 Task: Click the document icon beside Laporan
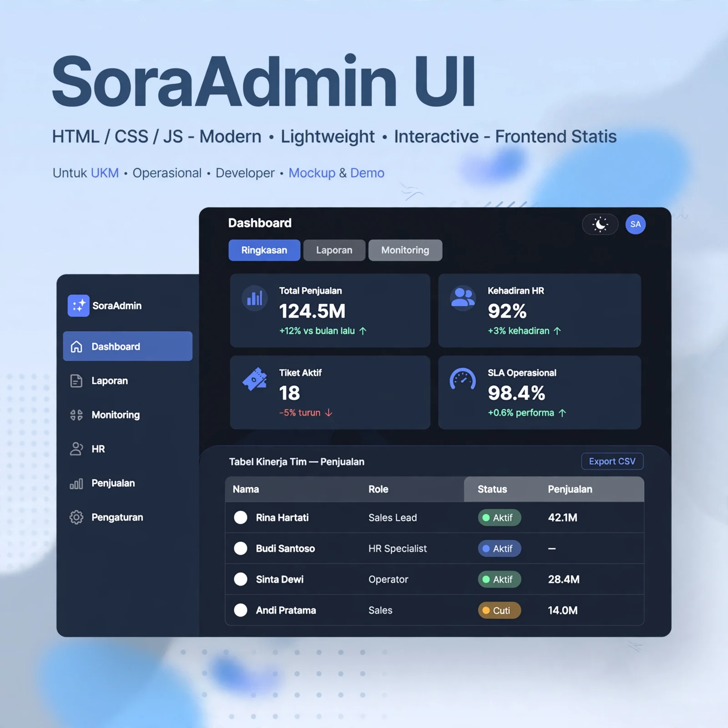tap(76, 381)
